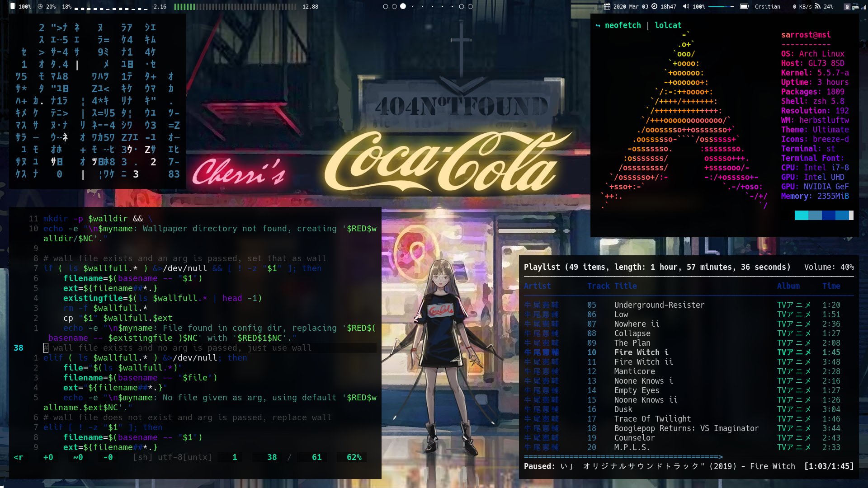The width and height of the screenshot is (868, 488).
Task: Click the cyan color swatch in neofetch
Action: (x=801, y=216)
